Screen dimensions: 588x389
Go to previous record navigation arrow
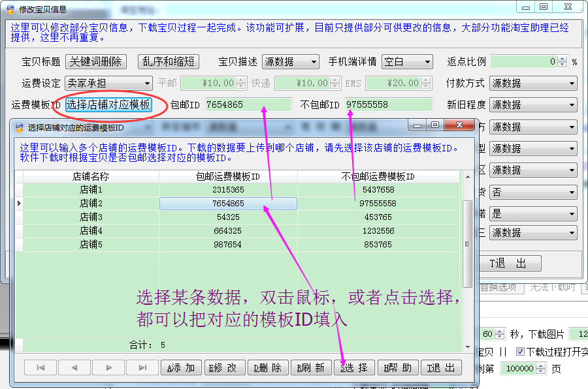(x=74, y=367)
